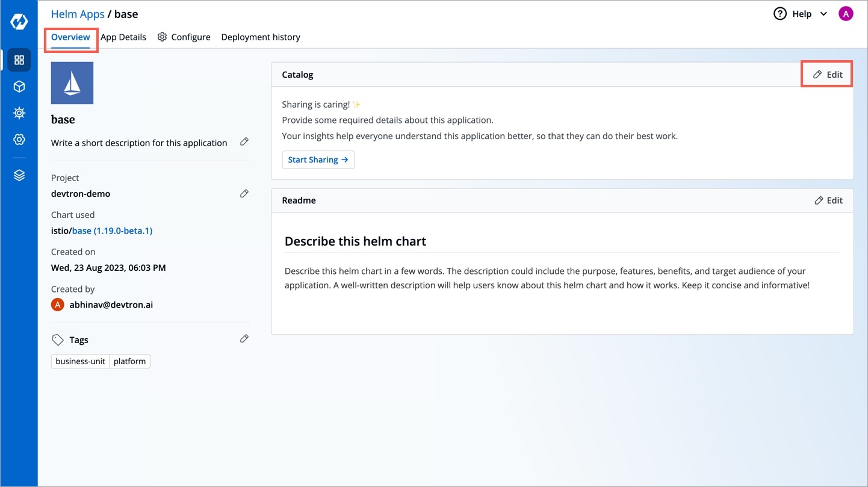The image size is (868, 487).
Task: Click pencil icon to edit Tags
Action: point(244,339)
